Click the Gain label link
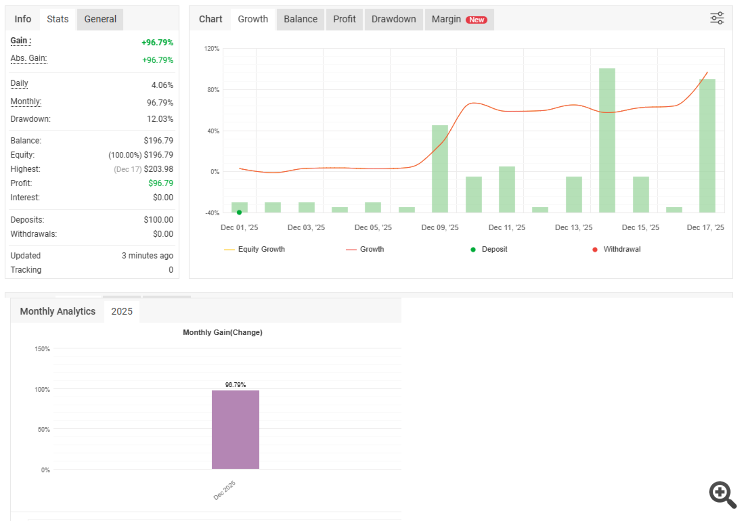This screenshot has height=521, width=750. coord(21,41)
